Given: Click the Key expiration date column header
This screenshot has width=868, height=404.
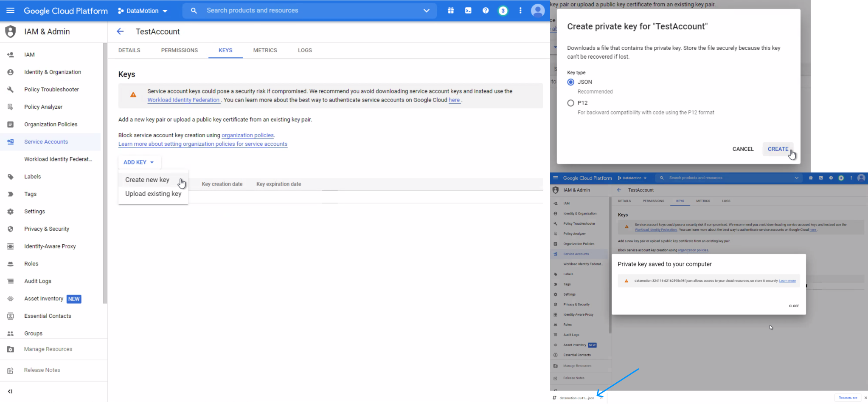Looking at the screenshot, I should pyautogui.click(x=279, y=184).
